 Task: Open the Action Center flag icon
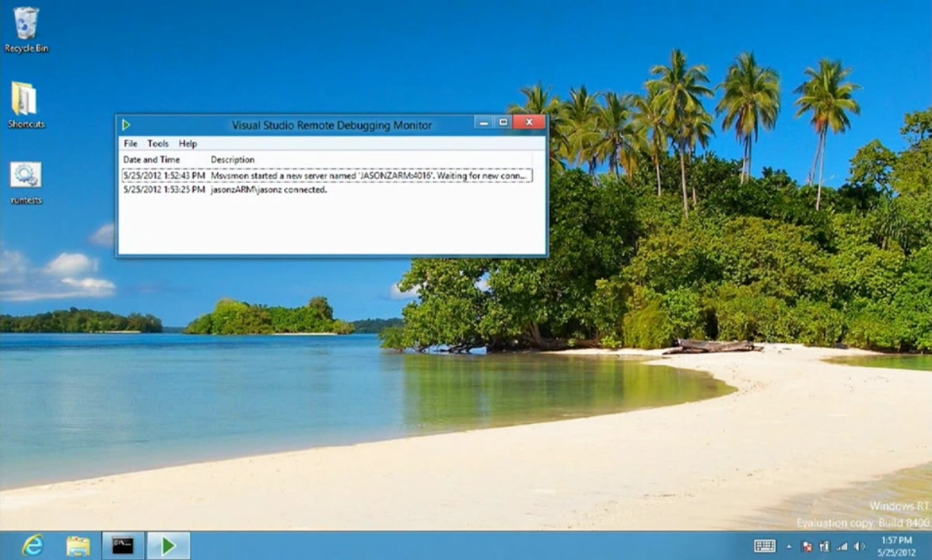(x=808, y=546)
